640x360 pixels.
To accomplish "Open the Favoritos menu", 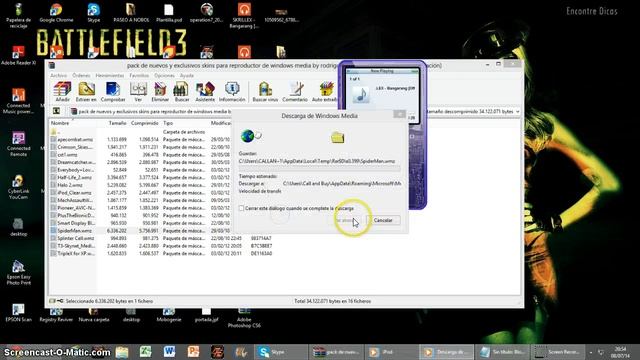I will 139,76.
